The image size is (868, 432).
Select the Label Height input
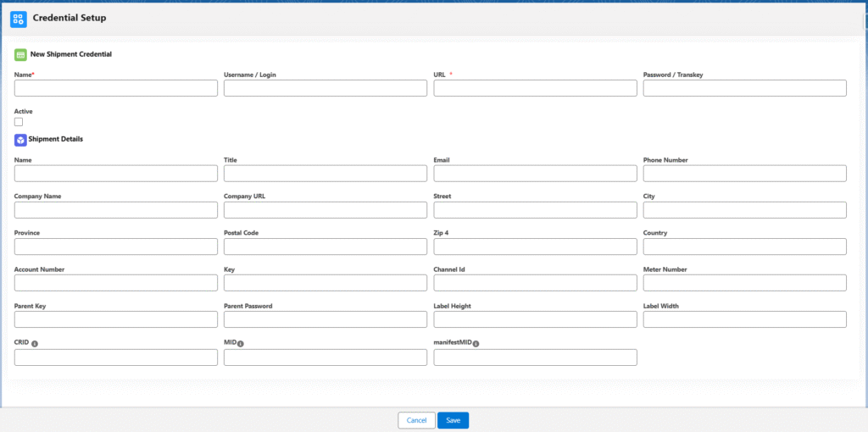535,319
